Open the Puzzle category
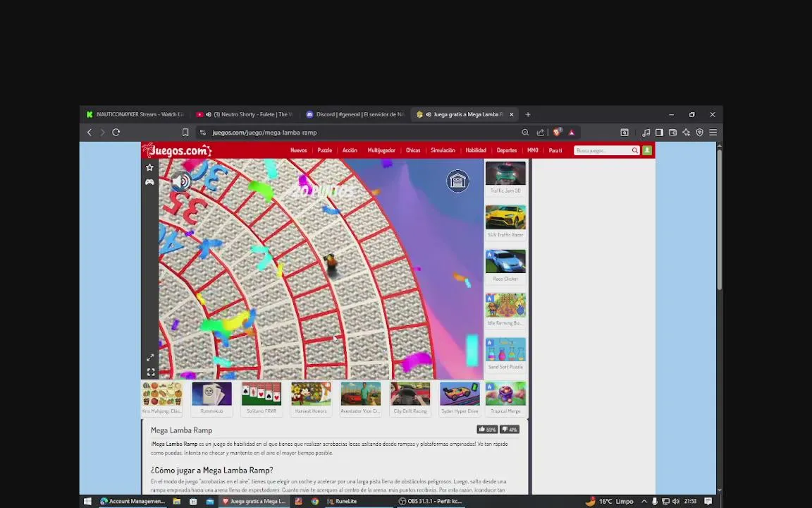Viewport: 812px width, 508px height. pyautogui.click(x=325, y=150)
